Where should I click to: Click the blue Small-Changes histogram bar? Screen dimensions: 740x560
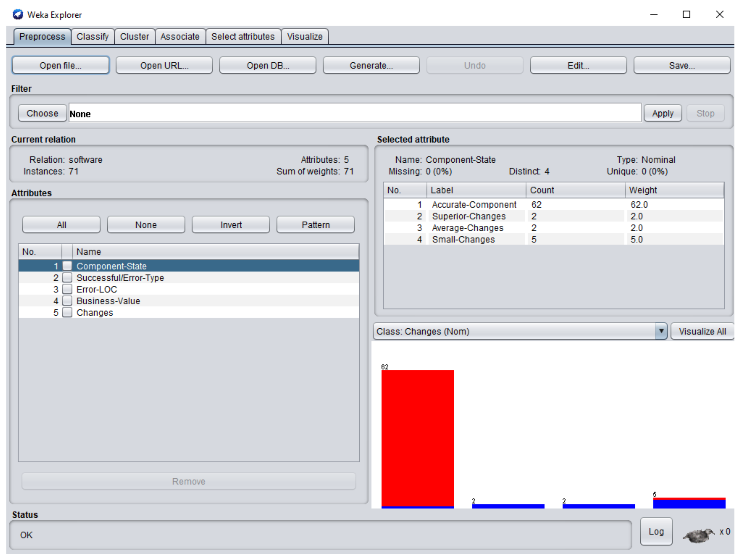pyautogui.click(x=689, y=504)
